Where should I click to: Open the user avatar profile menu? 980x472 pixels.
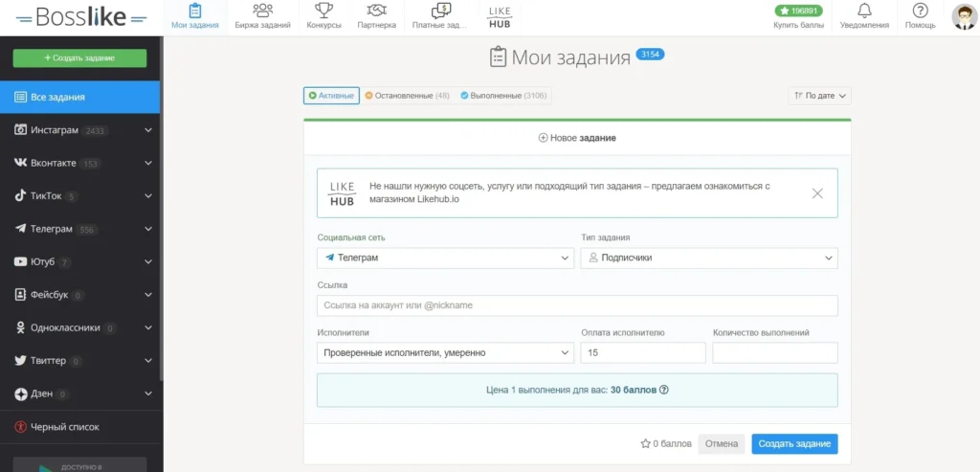tap(965, 17)
